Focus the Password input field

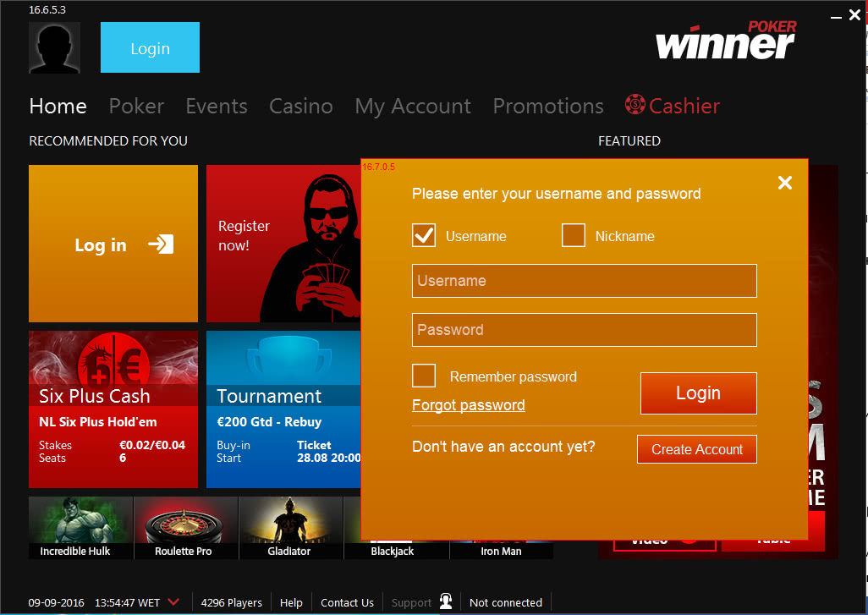[x=584, y=330]
